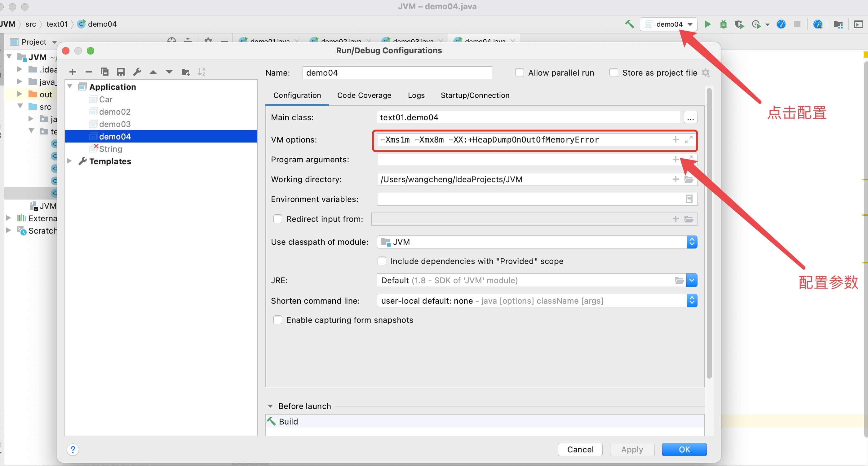
Task: Browse for working directory folder
Action: point(689,179)
